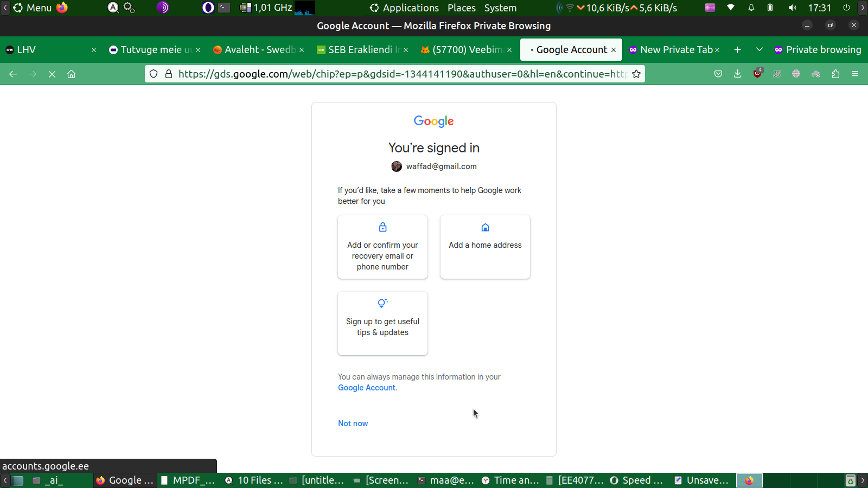Close the LHV tab
Screen dimensions: 868x488
click(94, 50)
